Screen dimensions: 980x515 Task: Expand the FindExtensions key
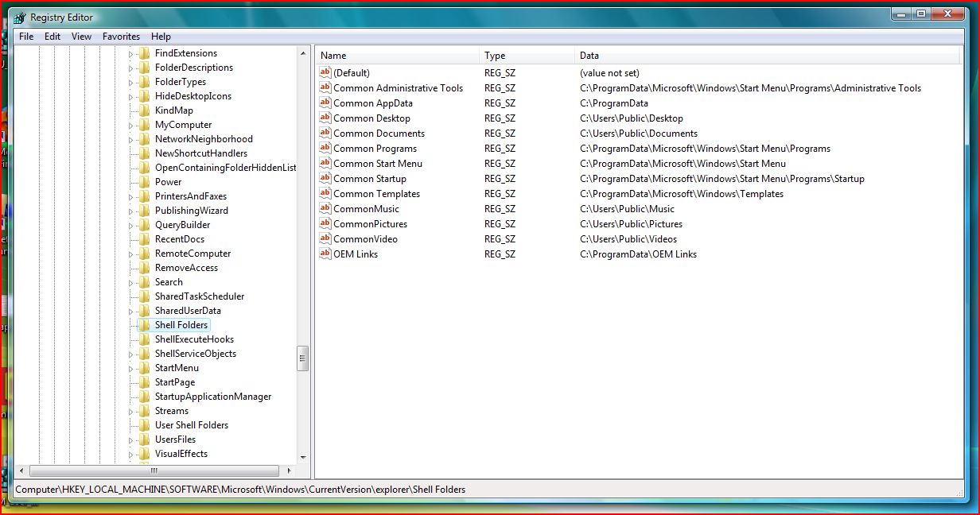131,53
